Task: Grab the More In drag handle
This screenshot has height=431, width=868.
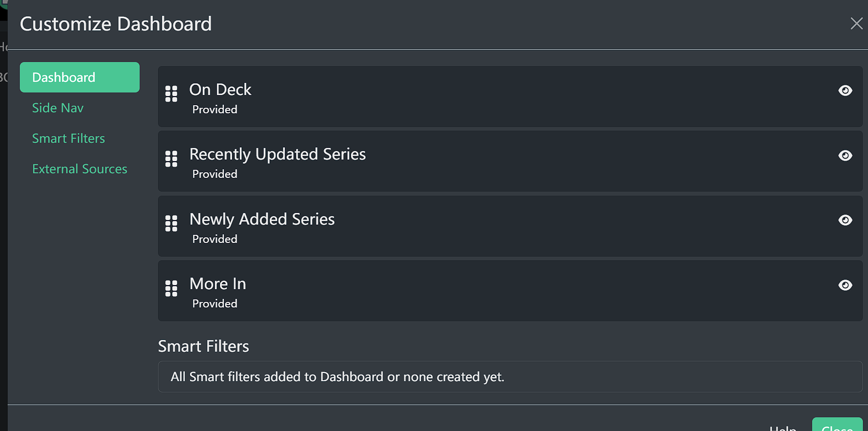Action: coord(171,288)
